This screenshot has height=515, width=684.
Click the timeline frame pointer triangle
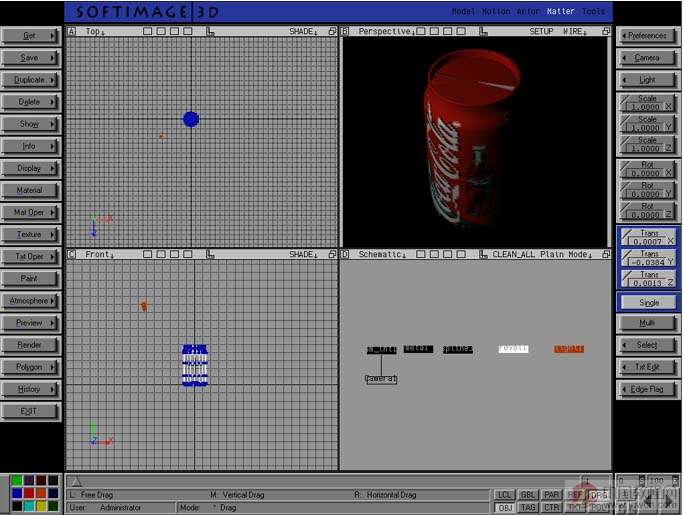coord(77,481)
